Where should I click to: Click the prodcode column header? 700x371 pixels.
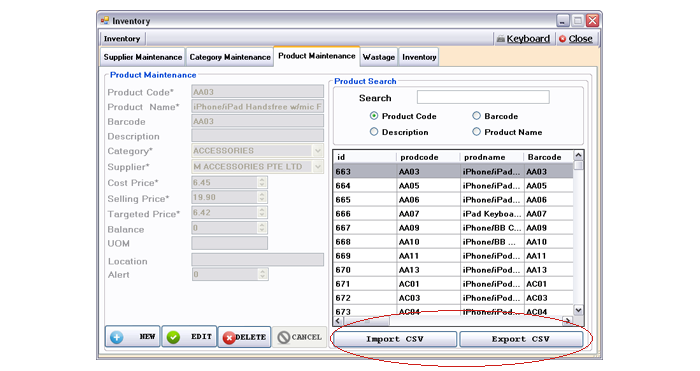pyautogui.click(x=428, y=157)
